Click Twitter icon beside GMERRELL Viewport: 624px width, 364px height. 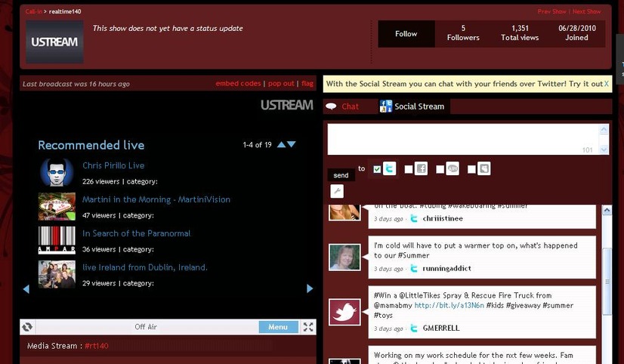pyautogui.click(x=414, y=329)
